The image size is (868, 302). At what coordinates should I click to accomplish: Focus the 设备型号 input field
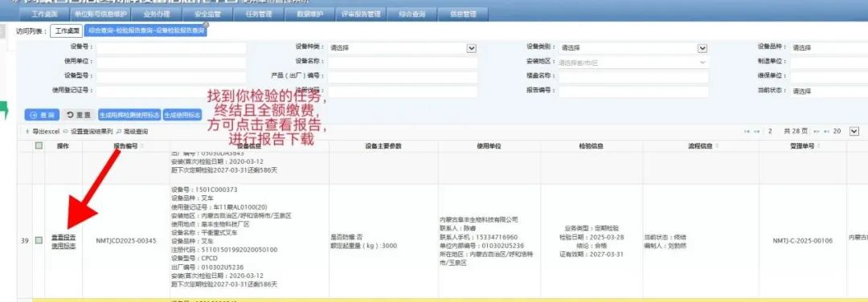click(x=172, y=77)
